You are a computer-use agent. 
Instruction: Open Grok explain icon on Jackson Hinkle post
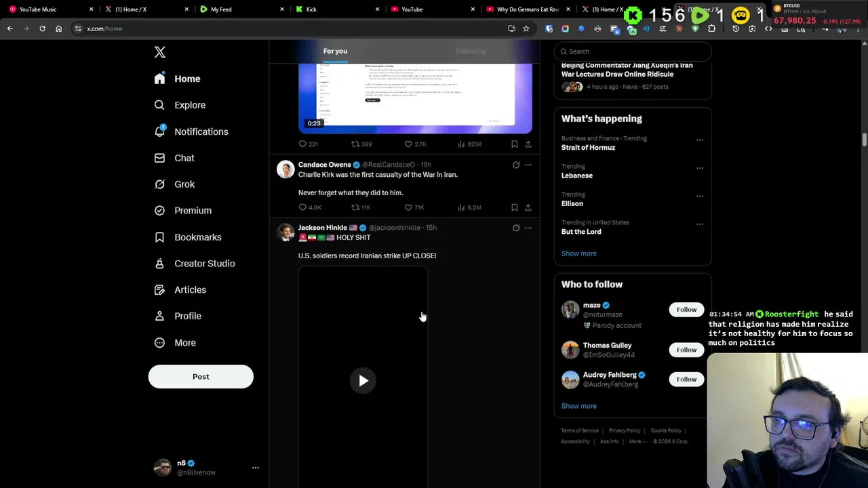pos(516,228)
